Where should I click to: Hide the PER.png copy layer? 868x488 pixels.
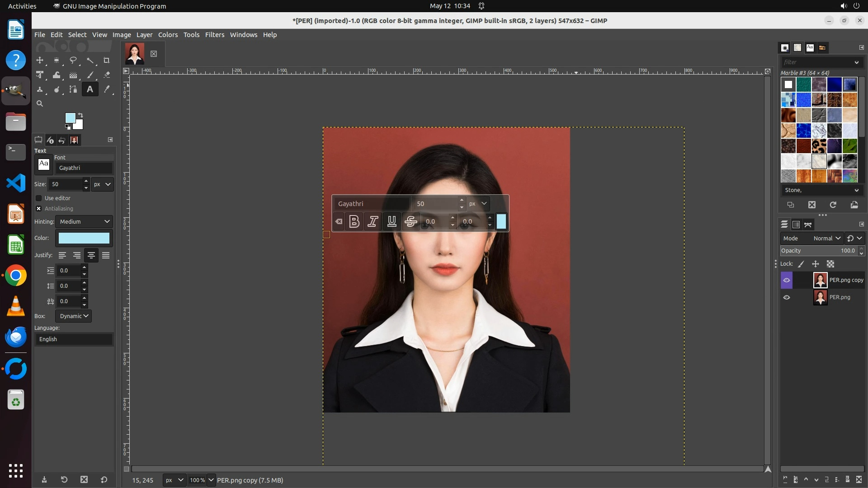pos(787,280)
